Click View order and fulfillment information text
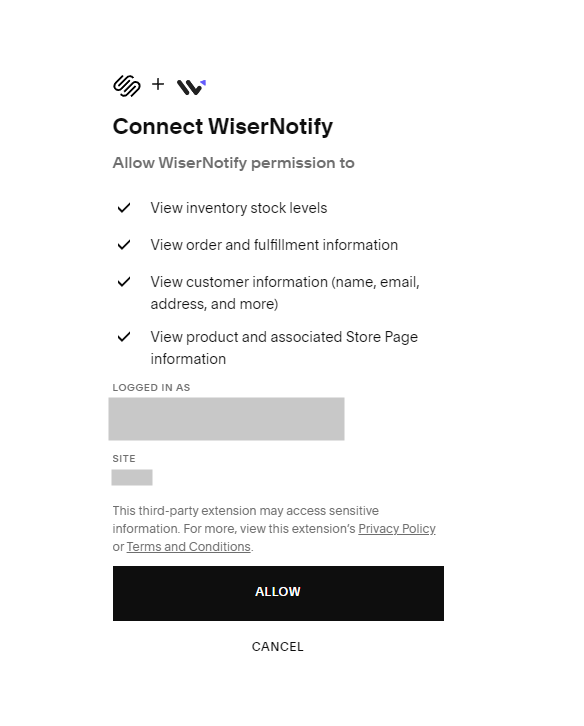Image resolution: width=584 pixels, height=726 pixels. (x=274, y=245)
